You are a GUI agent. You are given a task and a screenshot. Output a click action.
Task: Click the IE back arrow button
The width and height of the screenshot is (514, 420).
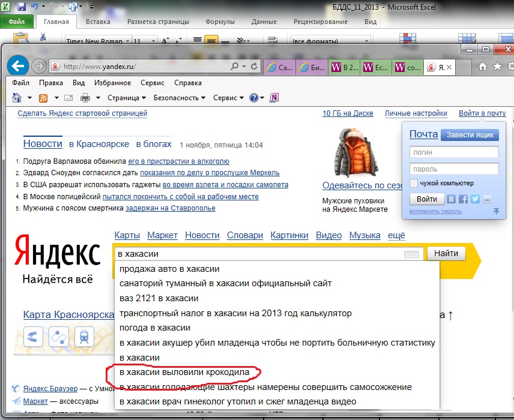coord(17,66)
